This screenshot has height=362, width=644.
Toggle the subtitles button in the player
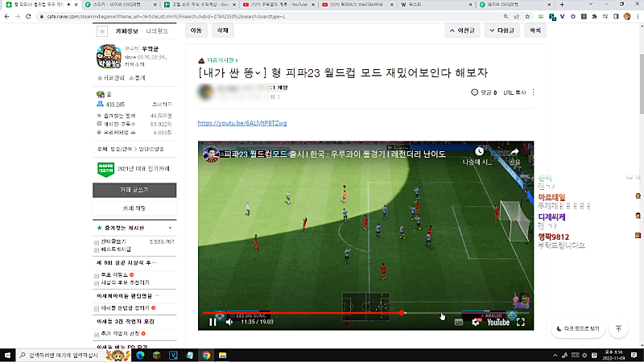point(459,323)
